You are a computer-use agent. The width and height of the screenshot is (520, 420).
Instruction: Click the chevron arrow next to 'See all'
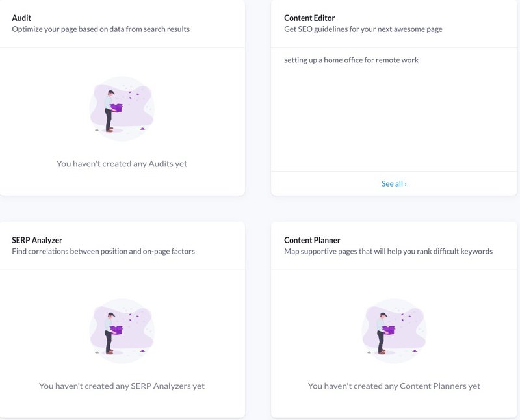pos(406,183)
